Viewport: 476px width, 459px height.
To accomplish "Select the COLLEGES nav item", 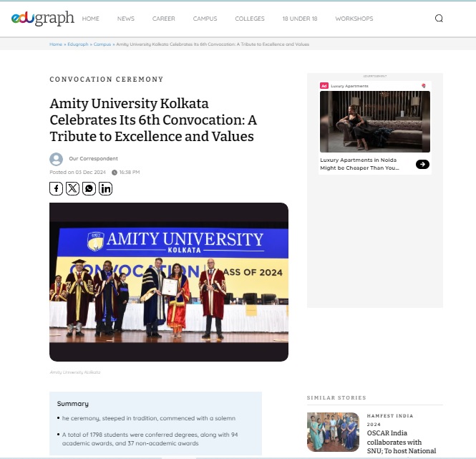I will [250, 19].
